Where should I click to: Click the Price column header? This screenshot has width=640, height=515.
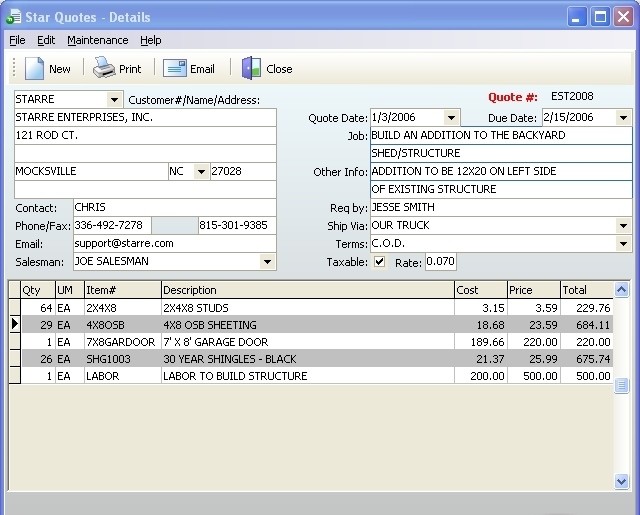[533, 290]
